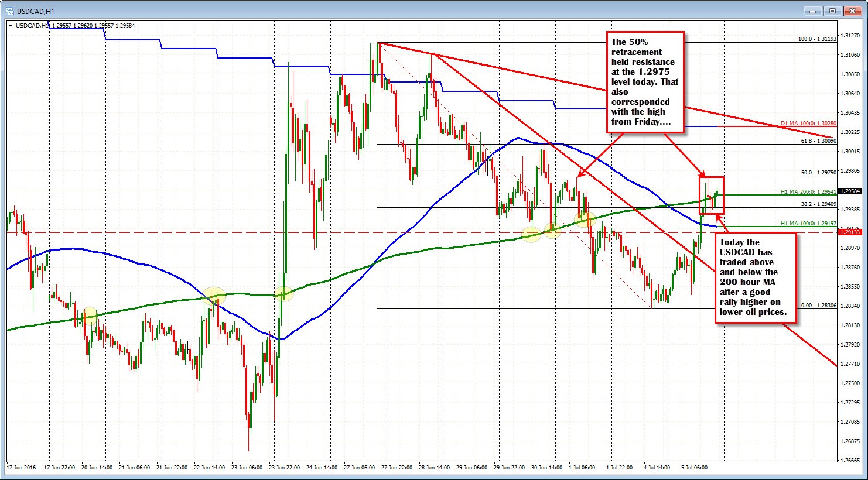Image resolution: width=868 pixels, height=480 pixels.
Task: Select the 100.0 - 1.31193 Fibonacci label
Action: [x=818, y=39]
